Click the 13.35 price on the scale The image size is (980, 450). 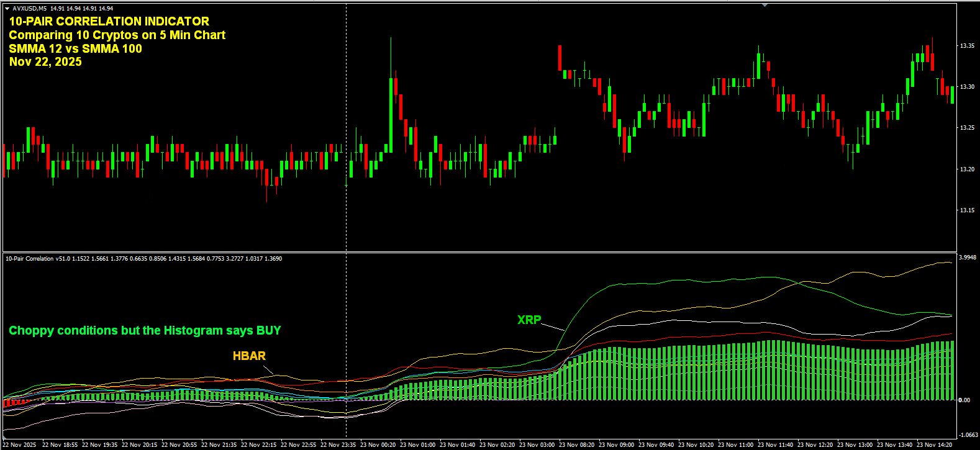(x=966, y=46)
